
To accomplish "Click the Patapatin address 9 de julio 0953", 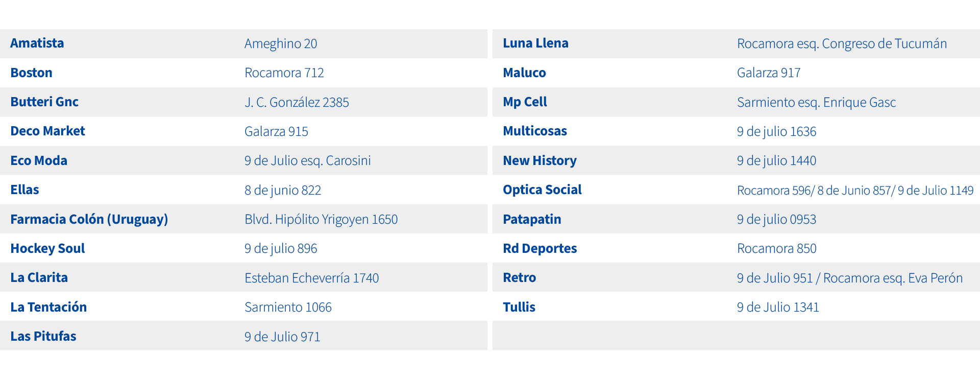I will (776, 219).
